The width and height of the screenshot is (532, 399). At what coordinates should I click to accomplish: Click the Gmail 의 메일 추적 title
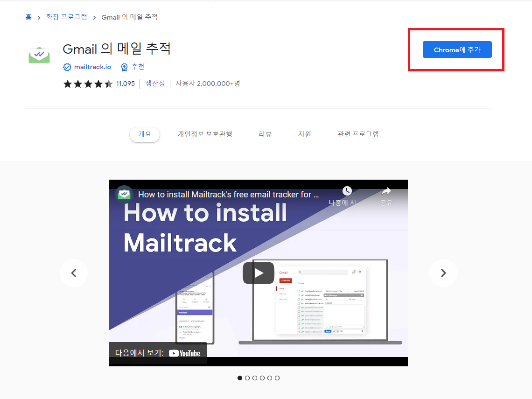[x=117, y=49]
